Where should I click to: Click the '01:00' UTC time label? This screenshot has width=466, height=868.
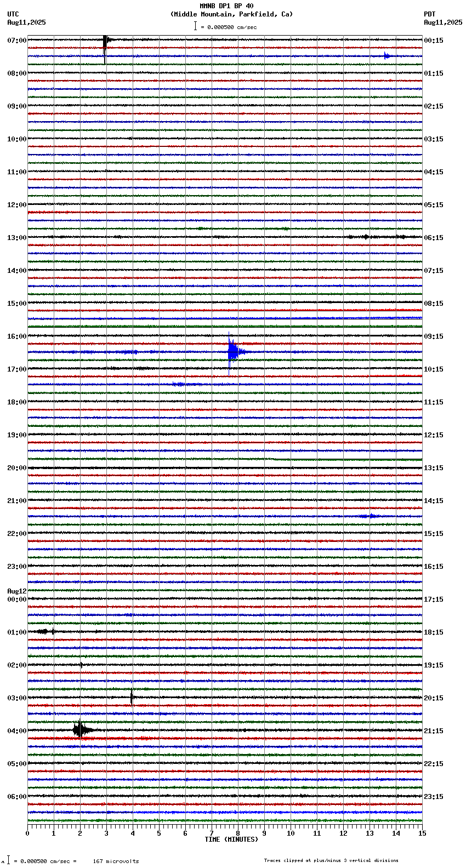point(17,632)
